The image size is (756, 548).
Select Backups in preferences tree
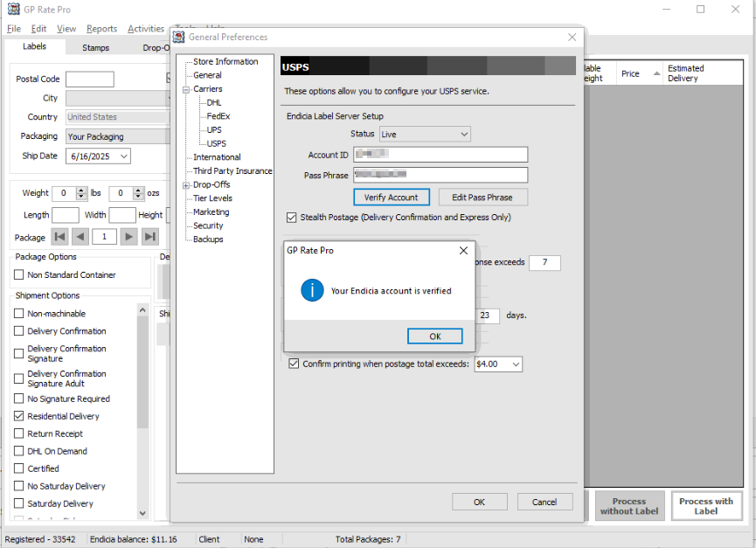click(208, 239)
